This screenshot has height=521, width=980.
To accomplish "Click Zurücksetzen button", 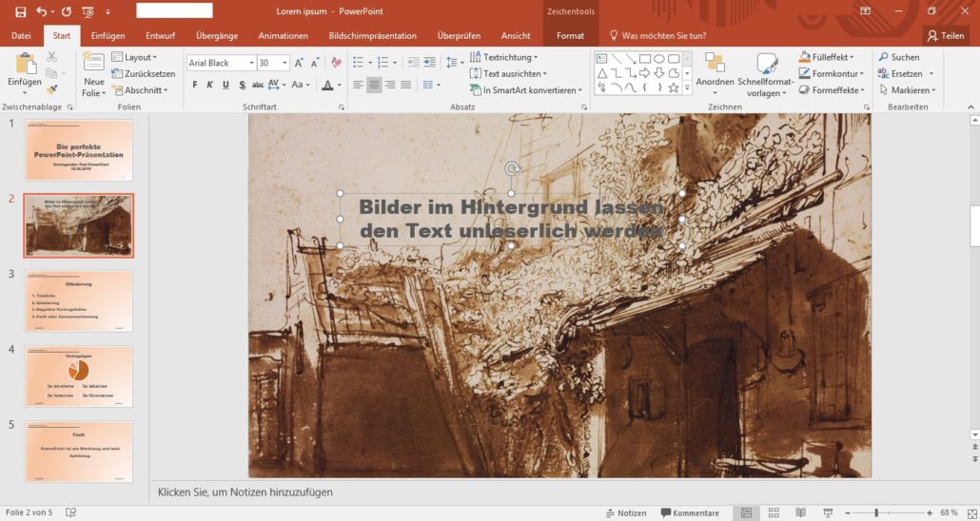I will 143,74.
